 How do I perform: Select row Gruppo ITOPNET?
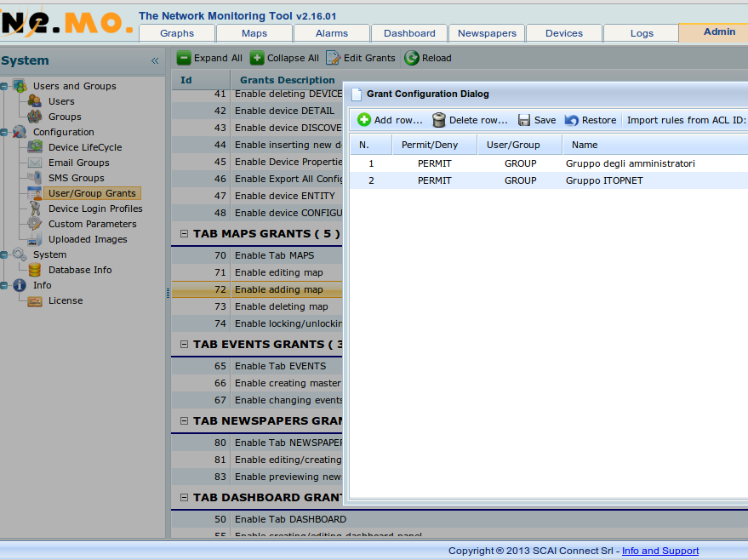tap(549, 180)
